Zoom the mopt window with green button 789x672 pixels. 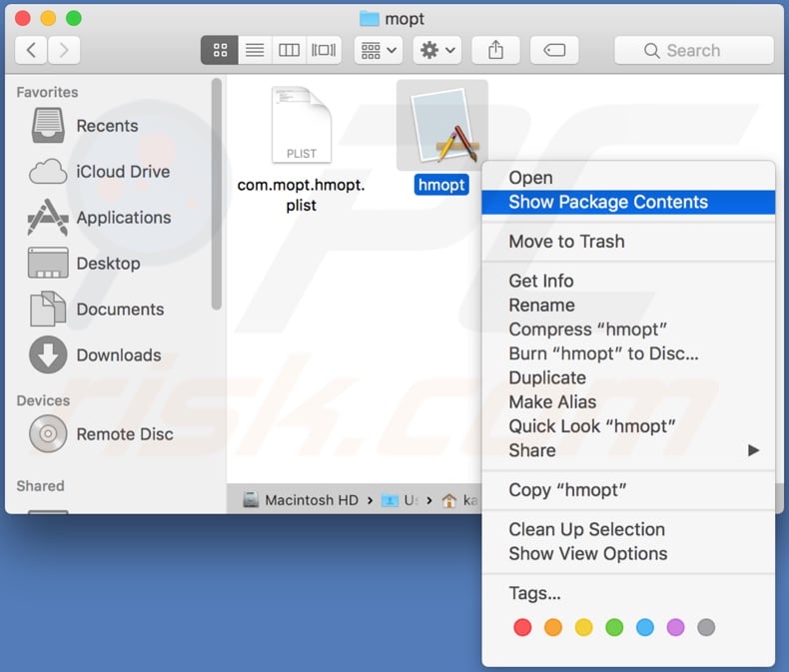point(74,19)
